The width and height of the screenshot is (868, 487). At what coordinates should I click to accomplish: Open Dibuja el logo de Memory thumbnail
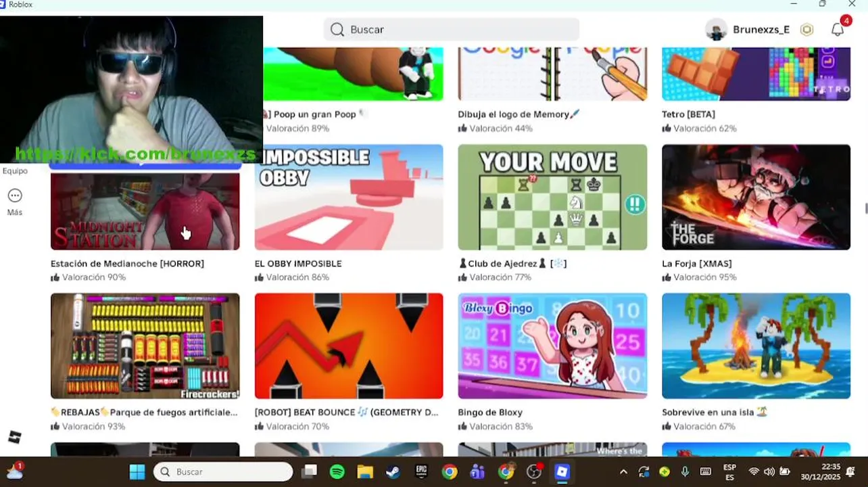[552, 74]
